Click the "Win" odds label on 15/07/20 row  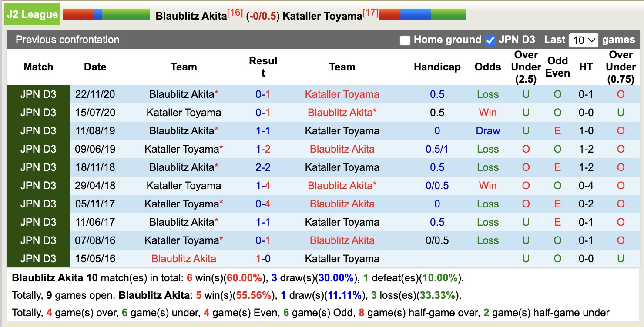(488, 112)
